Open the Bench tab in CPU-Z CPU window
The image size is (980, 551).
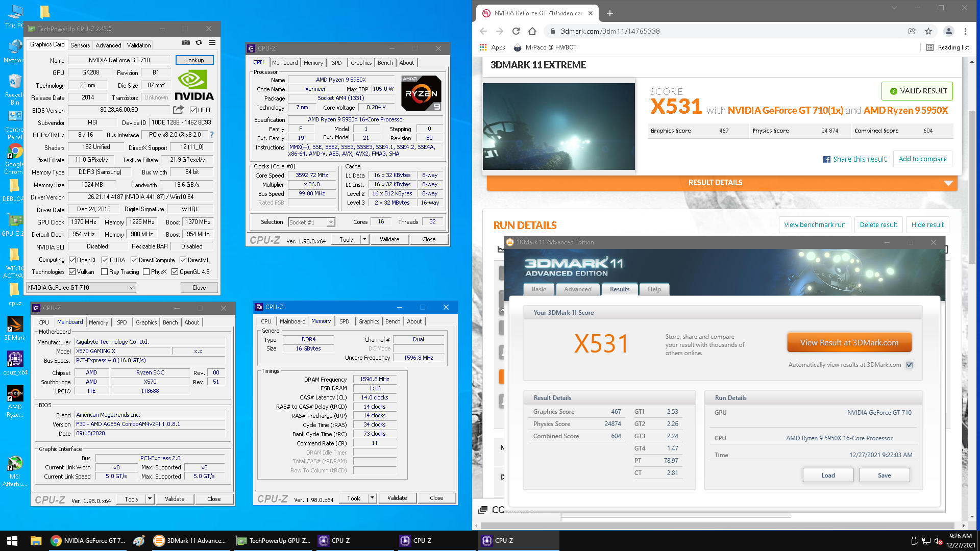pyautogui.click(x=385, y=63)
